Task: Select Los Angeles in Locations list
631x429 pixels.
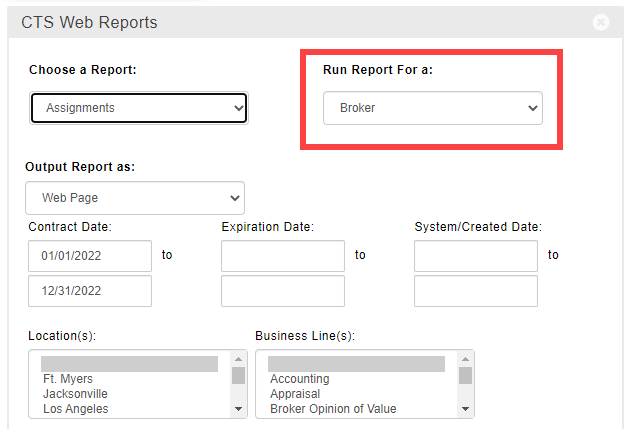Action: tap(130, 408)
